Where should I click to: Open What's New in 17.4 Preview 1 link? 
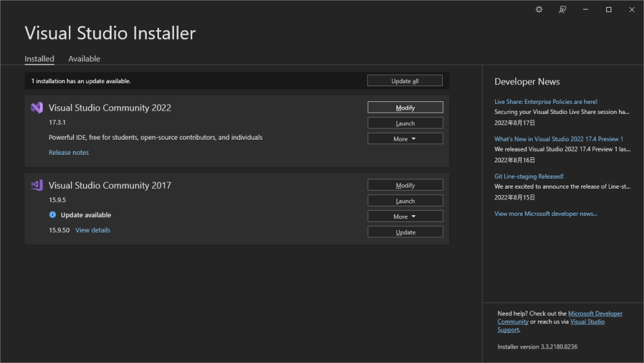pos(559,139)
